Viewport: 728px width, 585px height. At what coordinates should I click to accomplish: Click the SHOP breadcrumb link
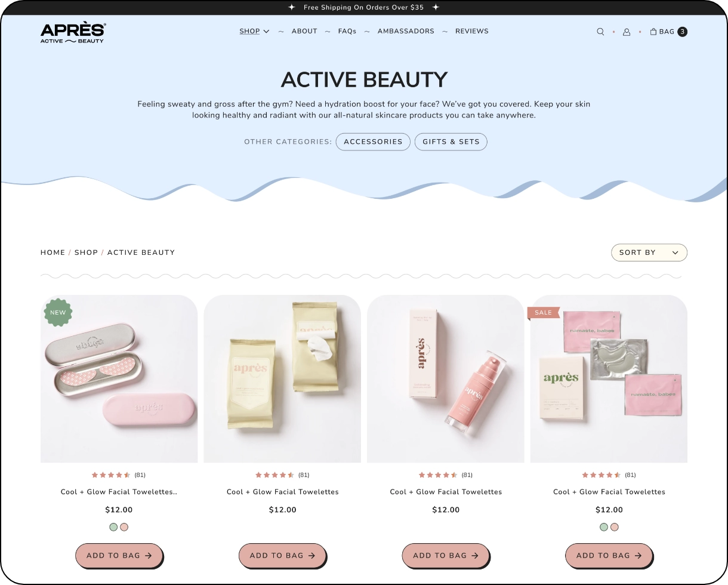click(x=86, y=253)
